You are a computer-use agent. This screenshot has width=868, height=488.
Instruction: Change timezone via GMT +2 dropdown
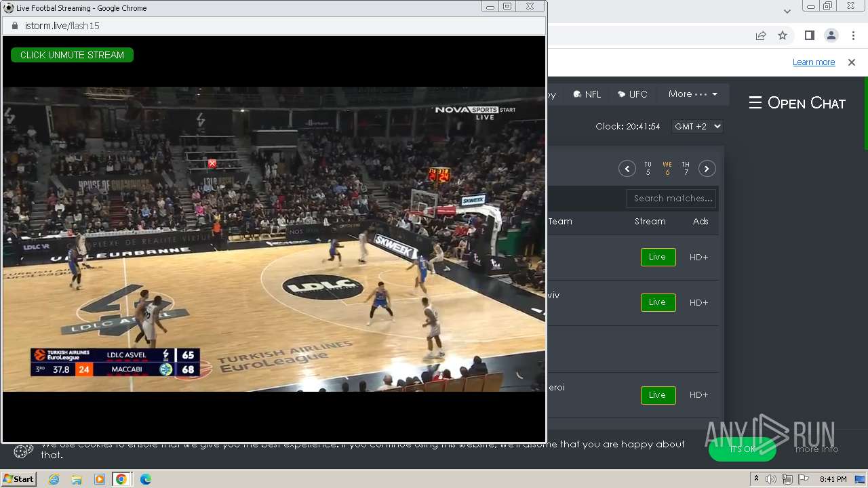coord(697,127)
